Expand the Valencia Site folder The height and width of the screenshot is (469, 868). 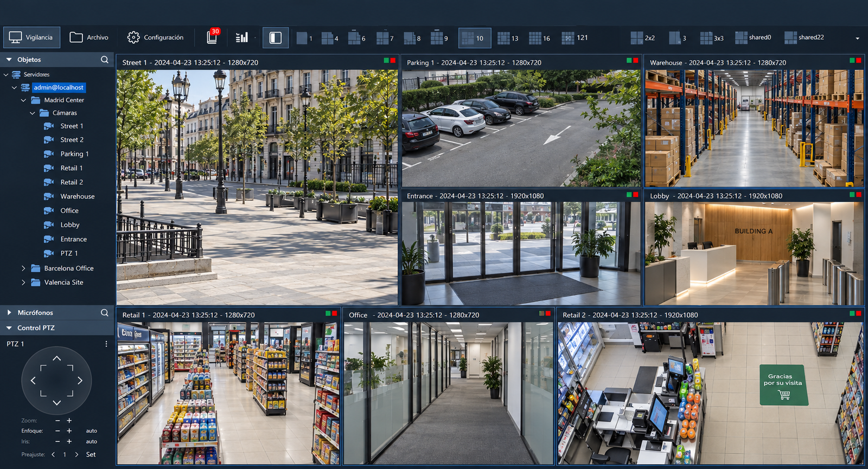click(23, 282)
